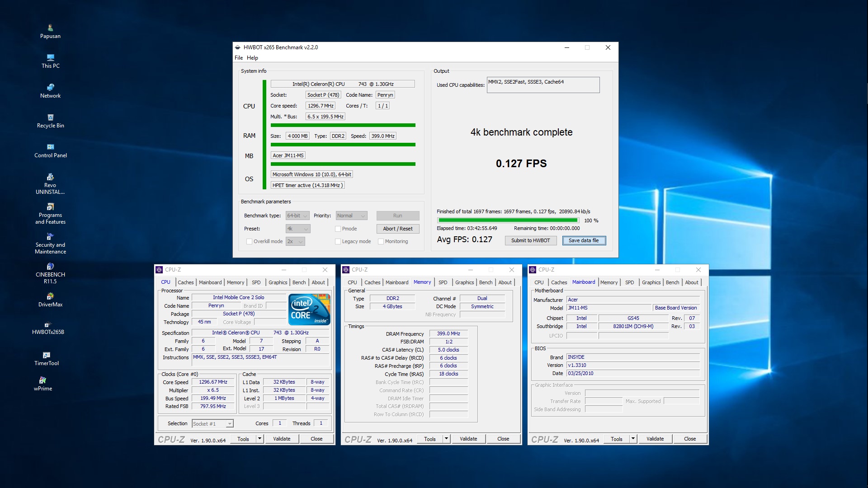This screenshot has width=868, height=488.
Task: Open the Overkill 2x multiplier dropdown
Action: [295, 242]
